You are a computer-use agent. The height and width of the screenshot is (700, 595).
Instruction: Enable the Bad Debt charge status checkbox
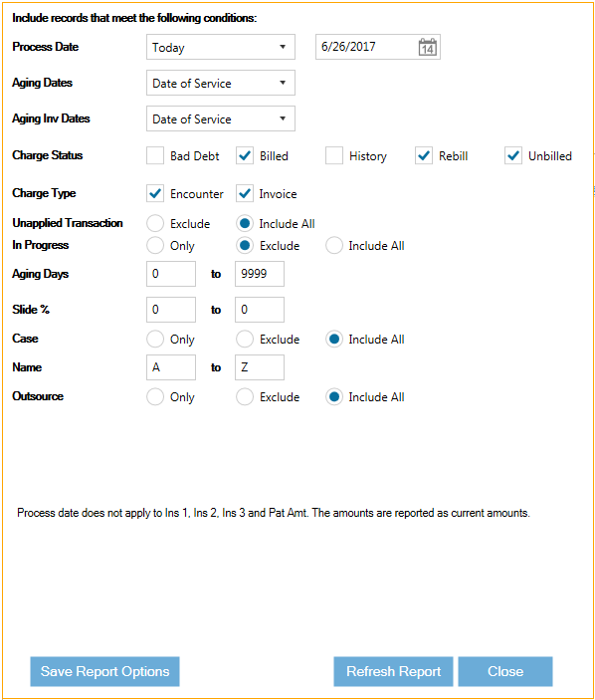pyautogui.click(x=155, y=155)
